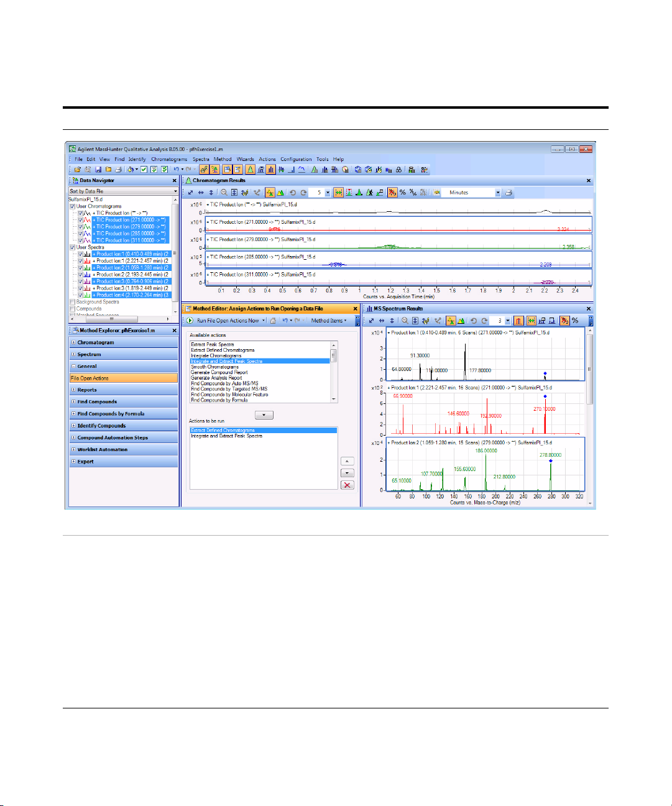This screenshot has width=672, height=806.
Task: Click the percent scale icon in Chromatogram Results toolbar
Action: 403,193
